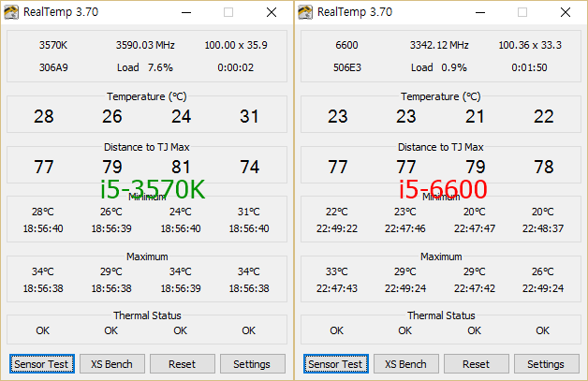Minimize the 3570K RealTemp window
Screen dimensions: 588x381
coord(186,12)
